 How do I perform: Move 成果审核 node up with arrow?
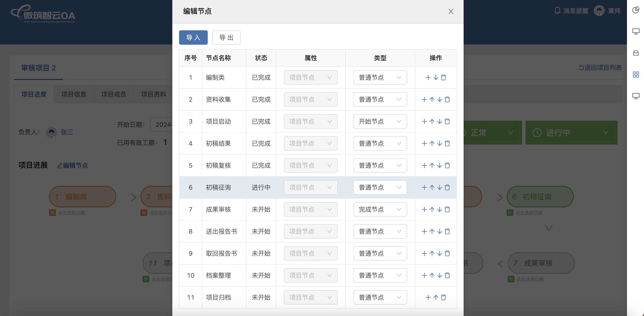[x=432, y=210]
